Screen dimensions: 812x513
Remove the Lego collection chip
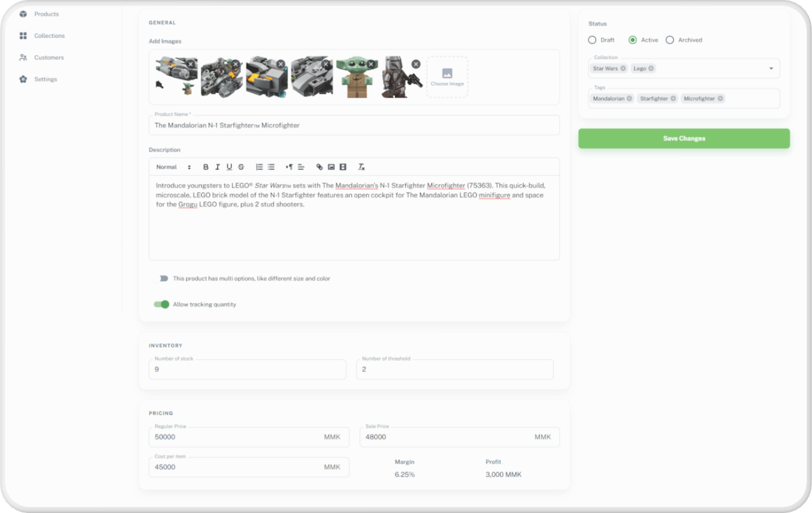pos(651,68)
